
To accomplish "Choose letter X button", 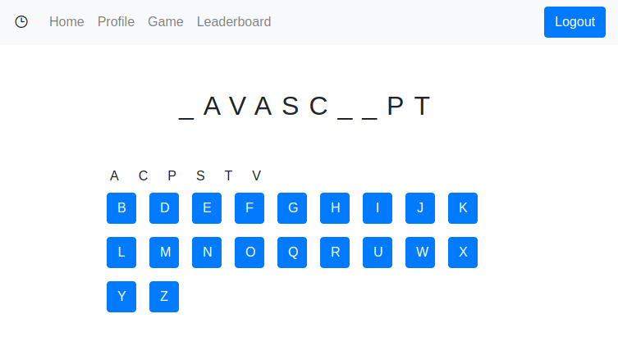I will point(463,253).
